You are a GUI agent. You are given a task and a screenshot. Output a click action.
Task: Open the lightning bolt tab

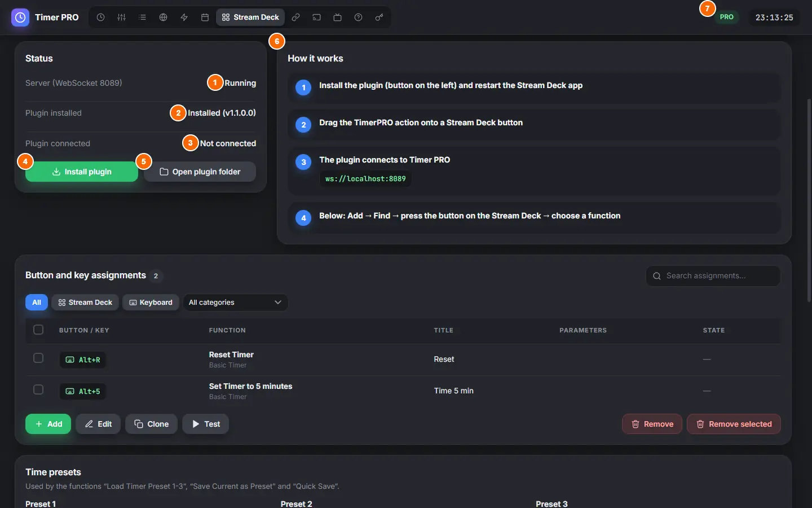(184, 17)
